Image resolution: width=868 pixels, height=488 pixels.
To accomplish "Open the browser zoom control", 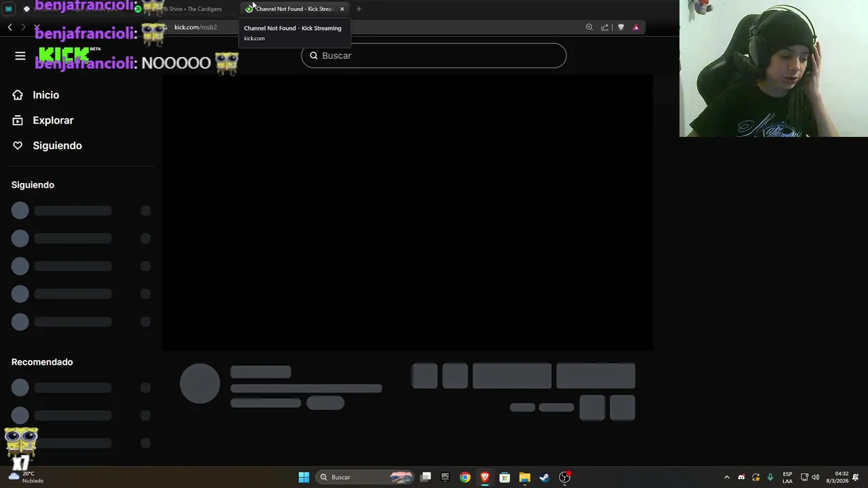I will (x=589, y=27).
